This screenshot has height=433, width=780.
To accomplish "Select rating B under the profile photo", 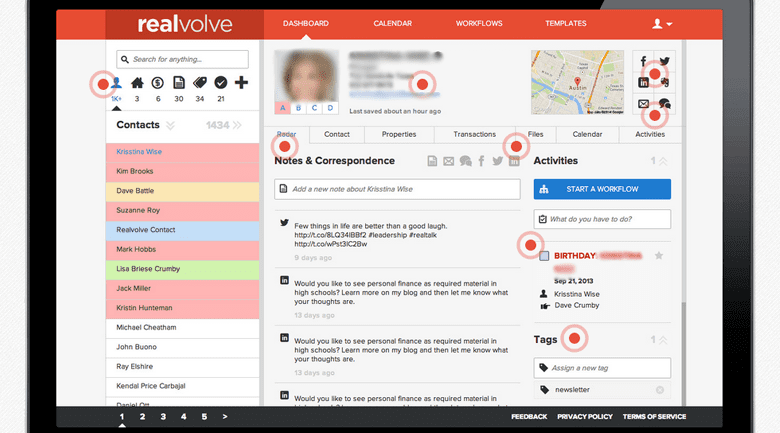I will click(298, 108).
